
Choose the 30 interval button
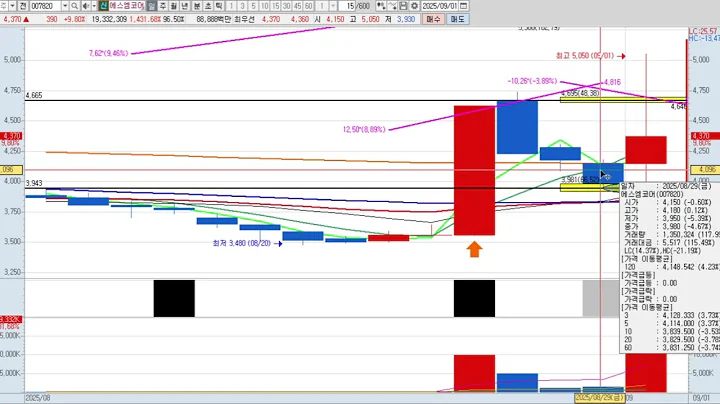click(x=287, y=6)
